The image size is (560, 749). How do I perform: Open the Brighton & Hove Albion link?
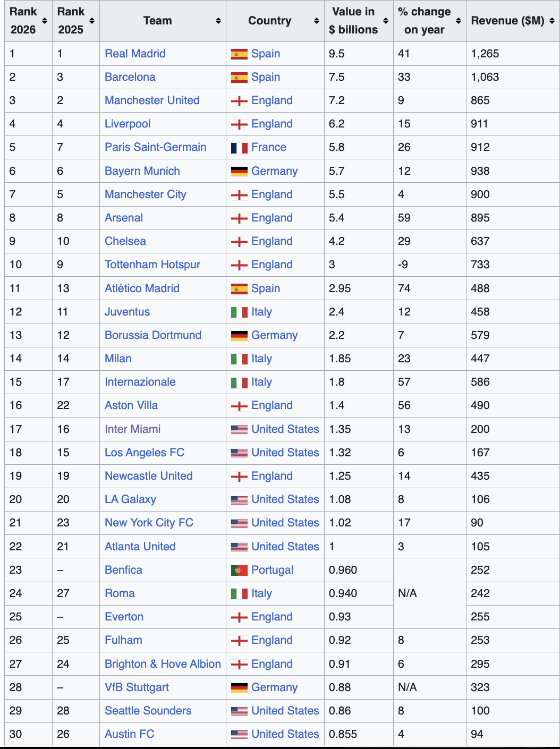click(163, 663)
